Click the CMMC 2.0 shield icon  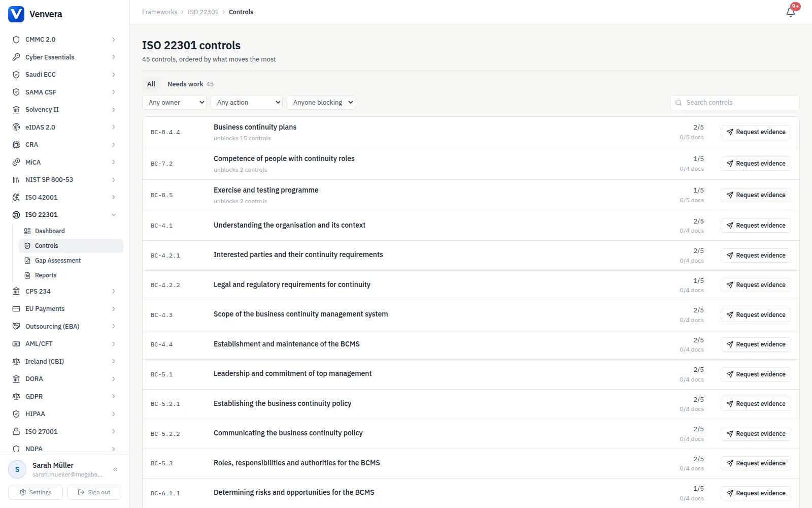[16, 40]
